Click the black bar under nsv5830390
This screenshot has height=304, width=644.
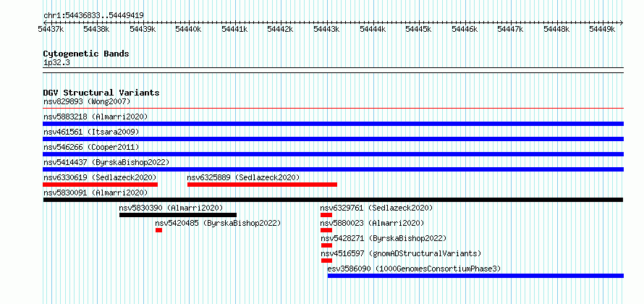pyautogui.click(x=178, y=215)
